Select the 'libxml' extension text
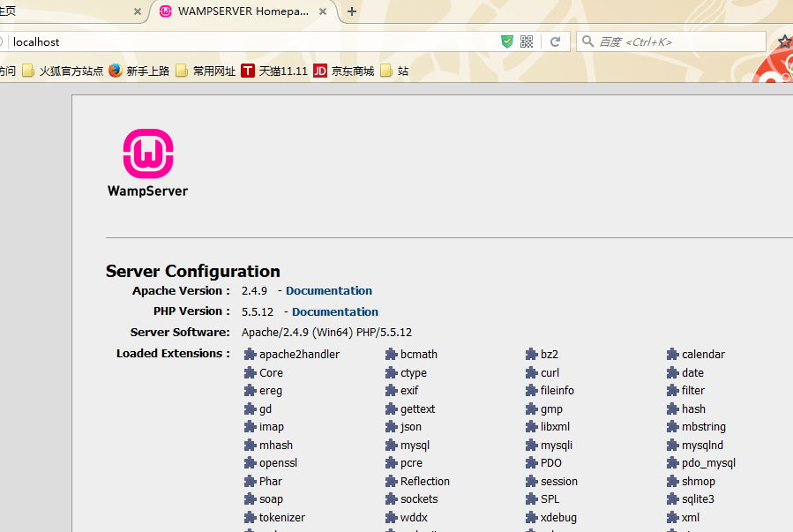This screenshot has height=532, width=793. coord(556,426)
